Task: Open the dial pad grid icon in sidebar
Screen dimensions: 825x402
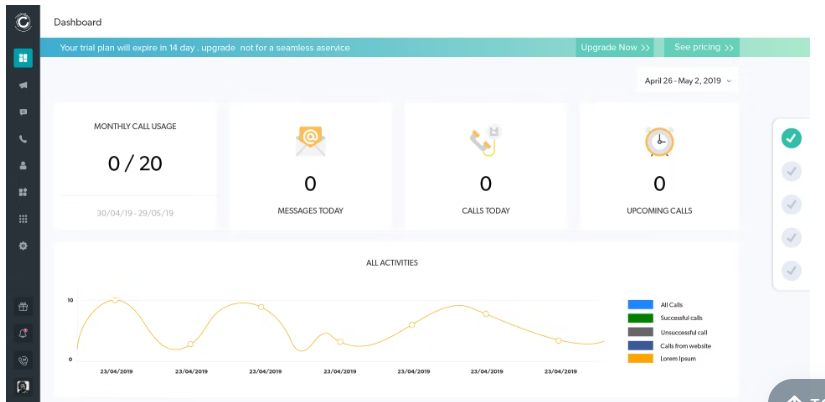Action: tap(23, 219)
